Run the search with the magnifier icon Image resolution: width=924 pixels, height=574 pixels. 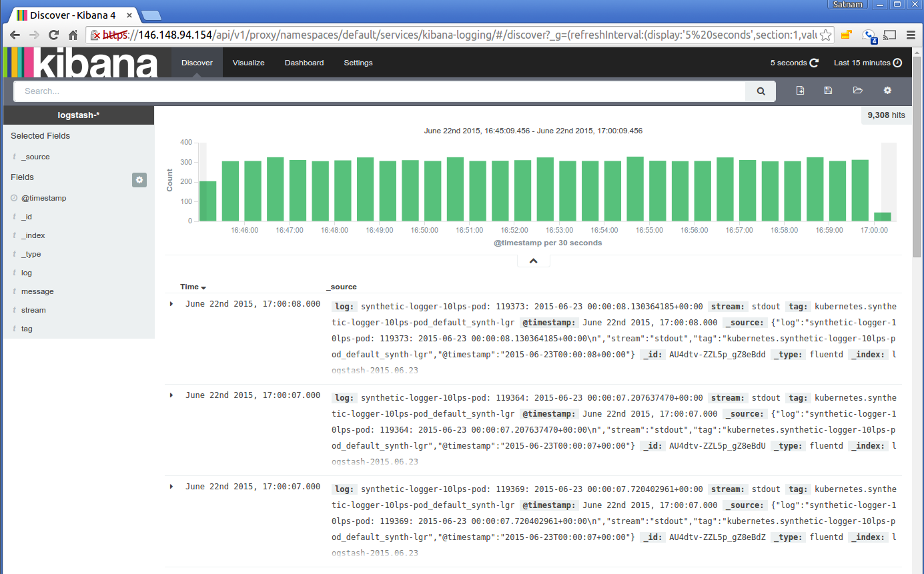coord(760,91)
